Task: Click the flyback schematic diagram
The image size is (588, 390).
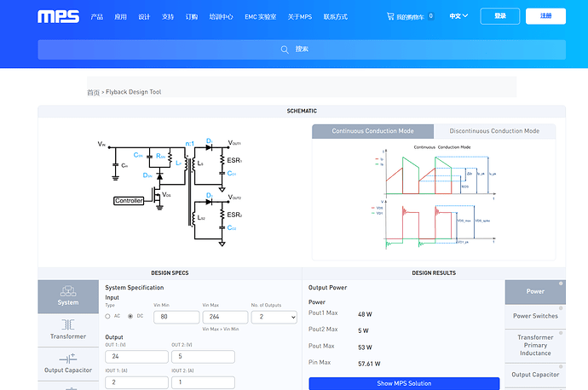Action: (x=170, y=192)
